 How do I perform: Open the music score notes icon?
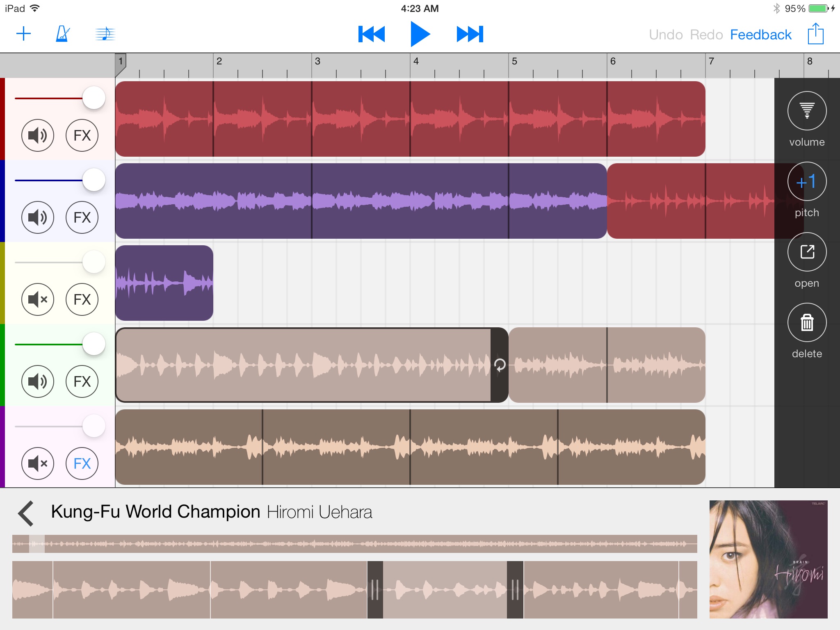click(105, 34)
